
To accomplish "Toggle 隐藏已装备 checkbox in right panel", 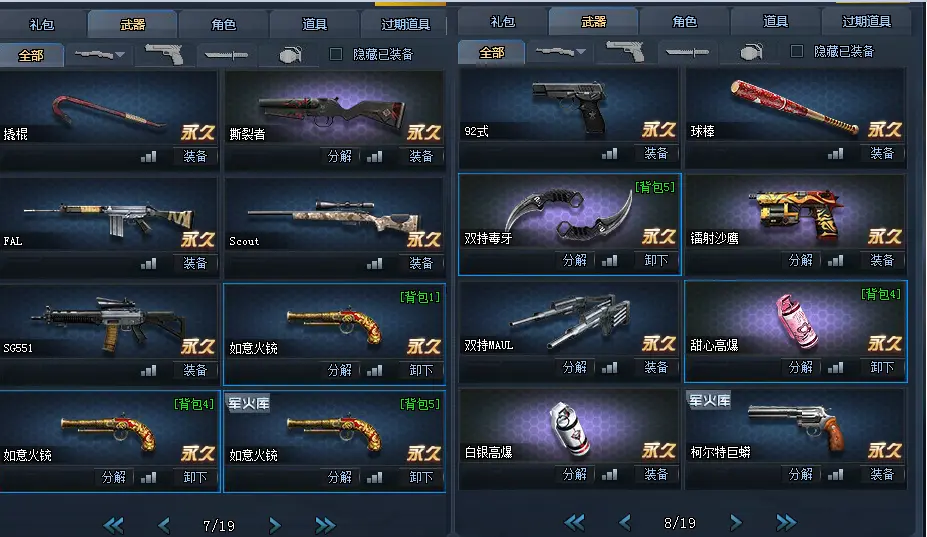I will 797,51.
